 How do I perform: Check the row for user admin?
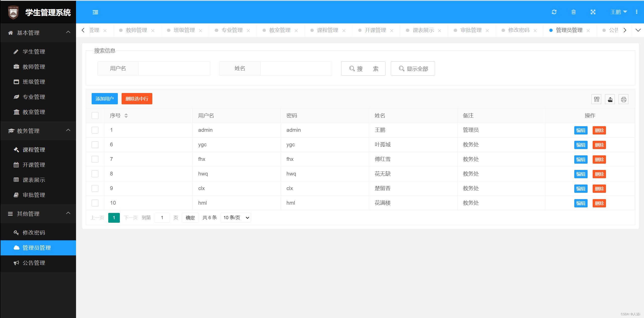tap(95, 130)
